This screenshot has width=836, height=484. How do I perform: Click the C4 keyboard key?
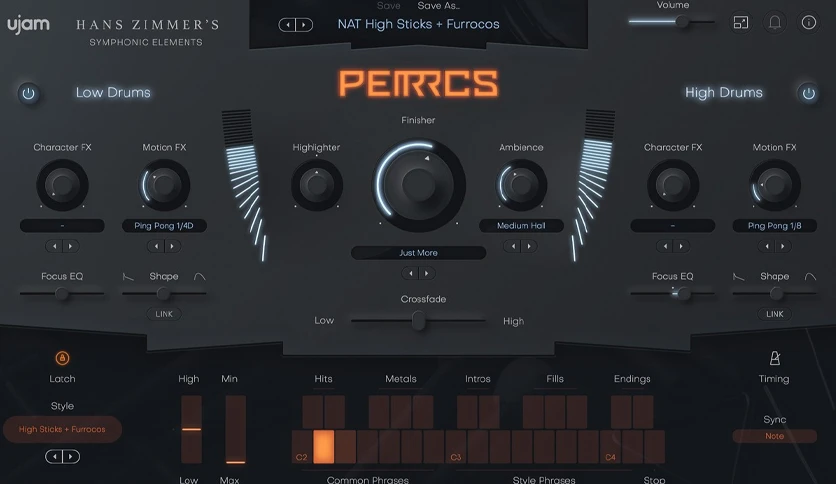610,447
